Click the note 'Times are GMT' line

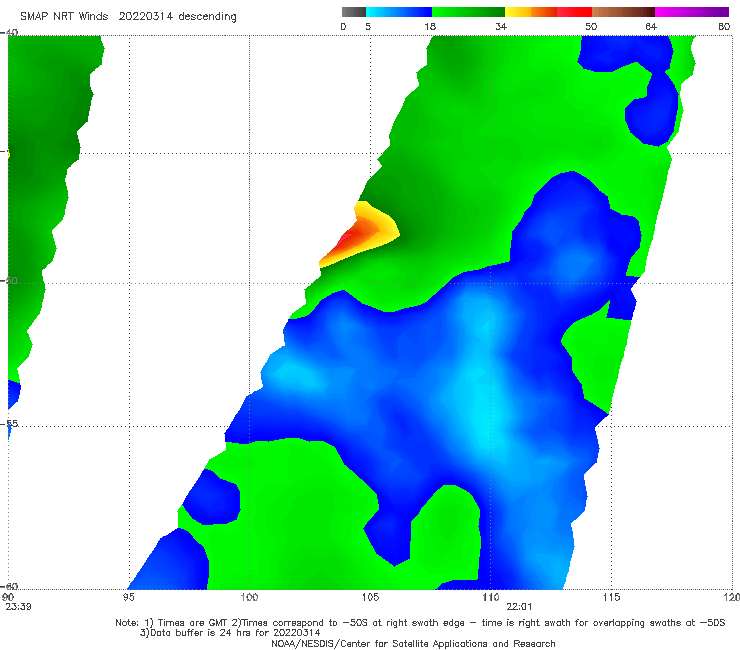coord(420,623)
